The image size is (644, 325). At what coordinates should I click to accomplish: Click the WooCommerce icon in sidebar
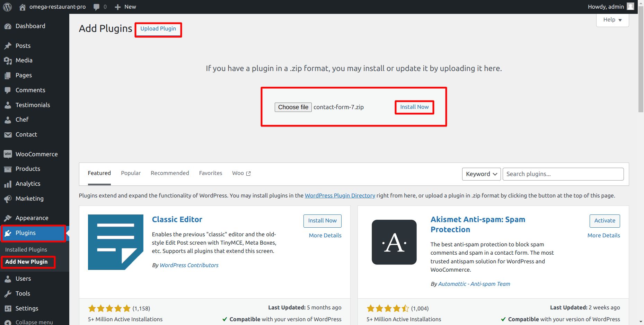pos(8,154)
